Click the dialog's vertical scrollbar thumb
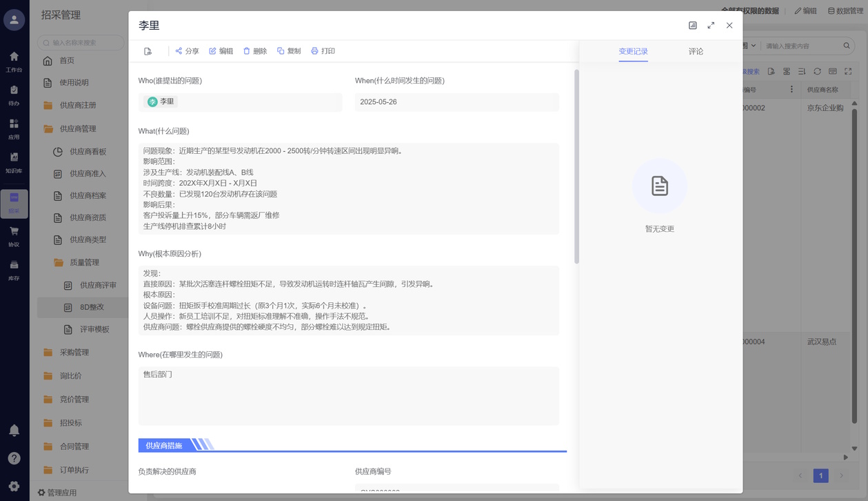This screenshot has width=868, height=501. click(576, 166)
